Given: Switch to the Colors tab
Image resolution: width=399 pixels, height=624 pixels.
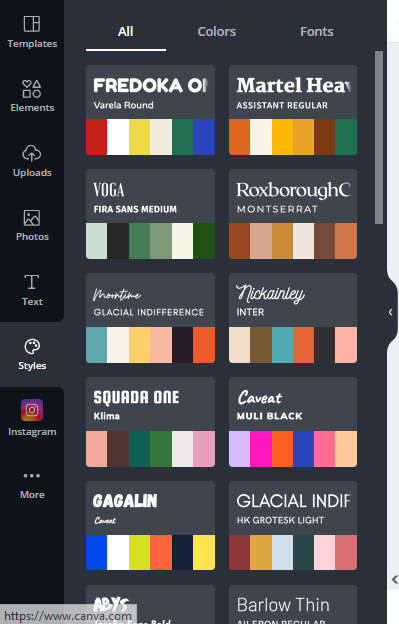Looking at the screenshot, I should click(x=217, y=31).
